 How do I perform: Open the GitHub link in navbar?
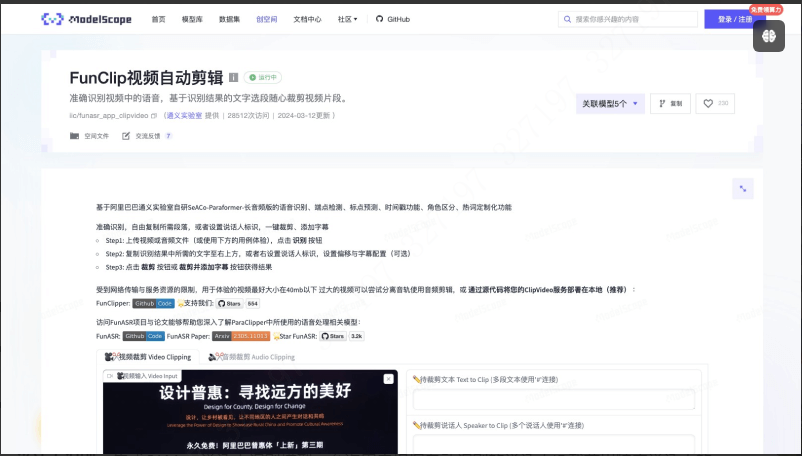pyautogui.click(x=393, y=19)
